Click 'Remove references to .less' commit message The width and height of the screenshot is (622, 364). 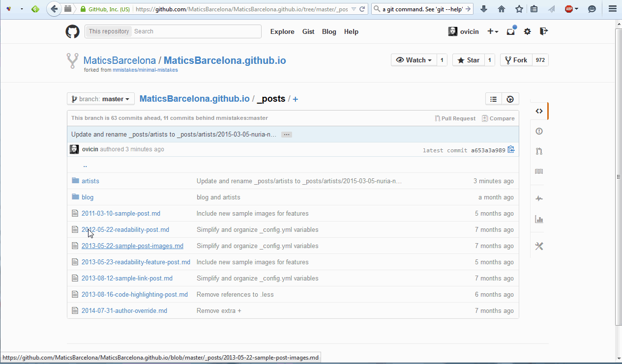pyautogui.click(x=235, y=295)
